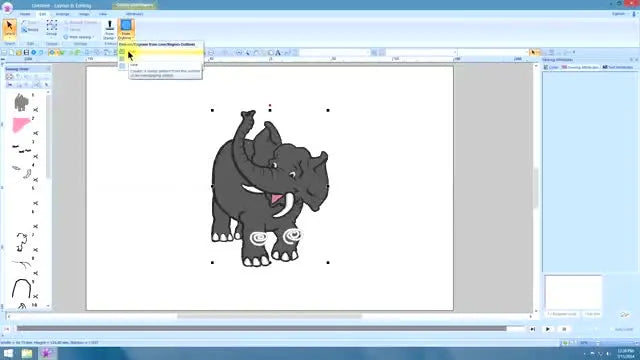Viewport: 640px width, 360px height.
Task: Click first icon in second Sewing Order toolbar row
Action: point(9,85)
